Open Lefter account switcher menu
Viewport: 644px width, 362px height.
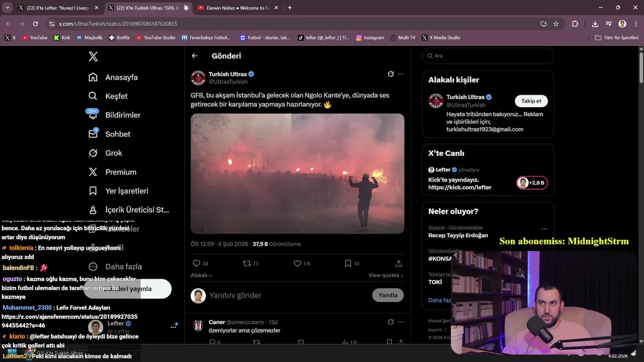point(132,327)
